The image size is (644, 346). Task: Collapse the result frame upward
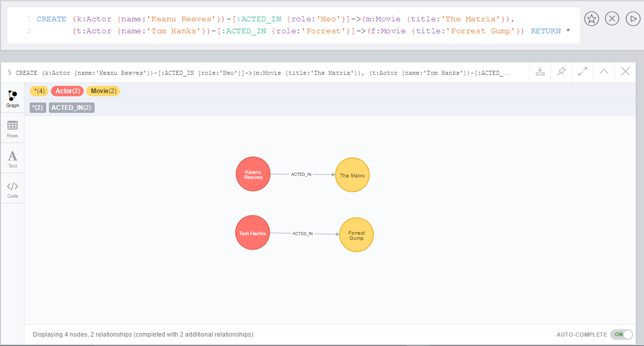(x=603, y=72)
